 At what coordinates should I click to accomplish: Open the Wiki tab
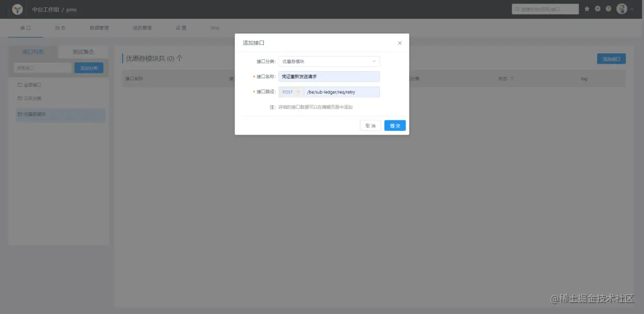(x=215, y=28)
